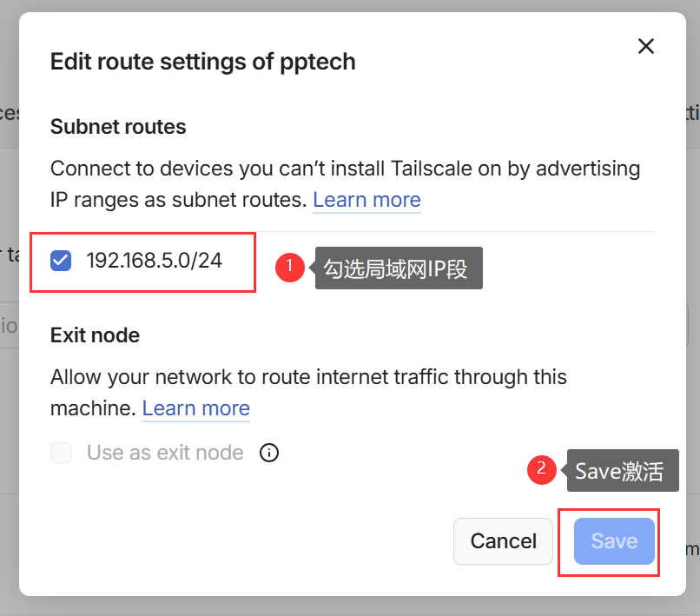Click the 'Use as exit node' label text

165,453
